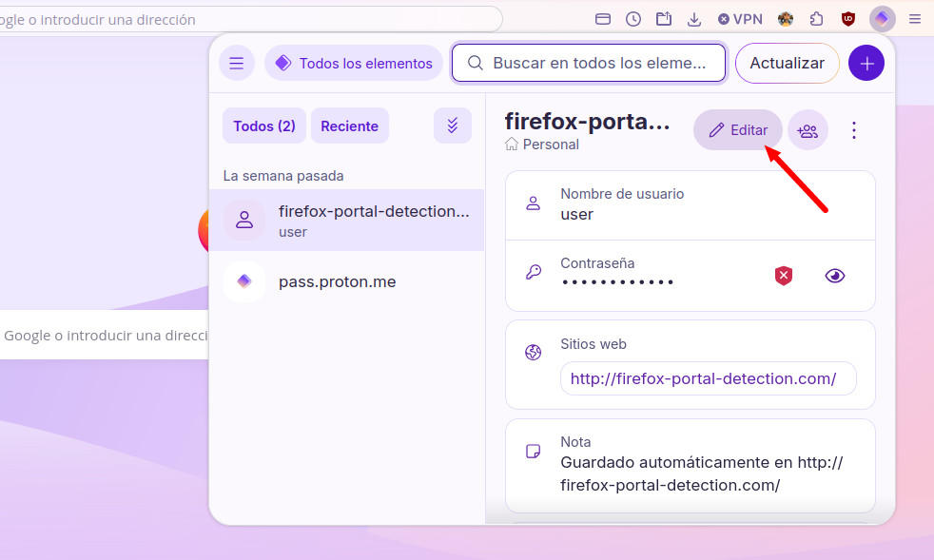
Task: Open the share item people icon
Action: [x=808, y=130]
